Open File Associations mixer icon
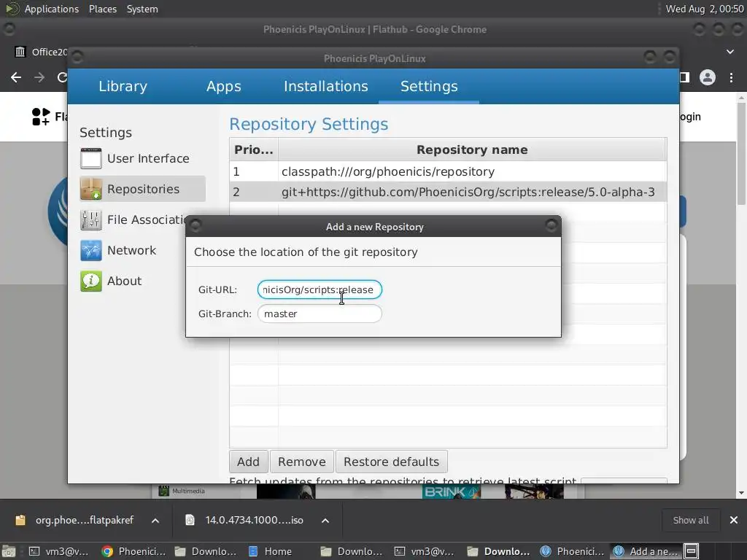The image size is (747, 560). (x=90, y=219)
